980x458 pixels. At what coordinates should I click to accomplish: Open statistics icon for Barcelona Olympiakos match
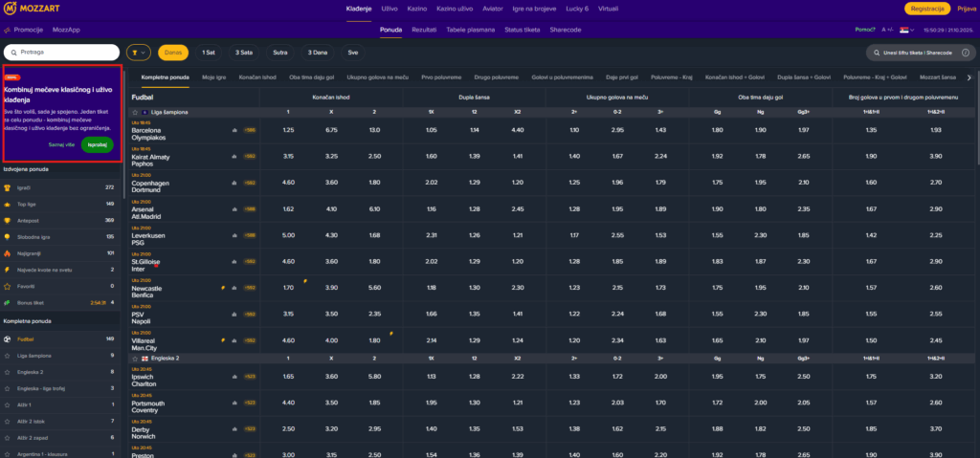tap(234, 130)
